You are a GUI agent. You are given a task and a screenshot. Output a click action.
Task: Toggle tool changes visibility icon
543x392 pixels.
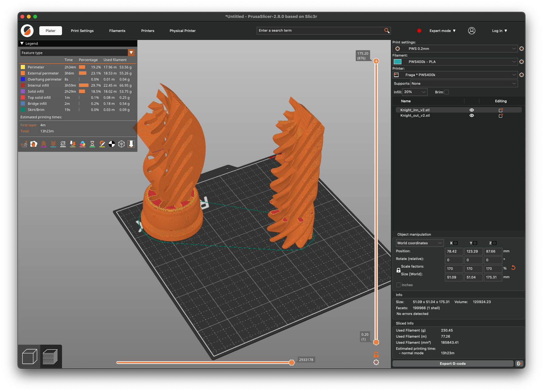(73, 144)
